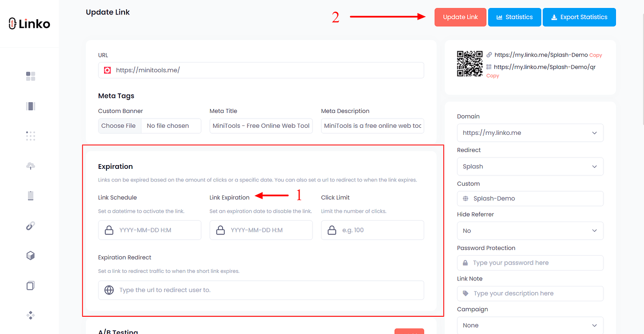
Task: Click the diamond pixels icon in sidebar
Action: click(x=30, y=315)
